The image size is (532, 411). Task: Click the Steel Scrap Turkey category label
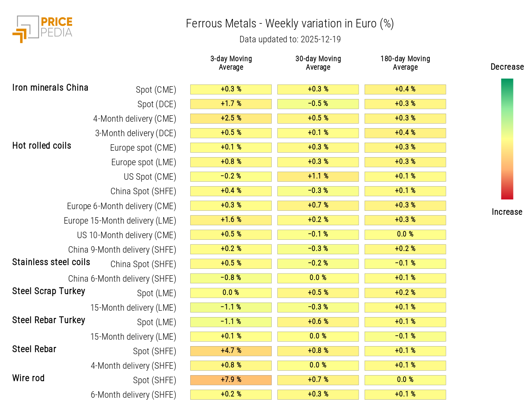click(x=48, y=291)
